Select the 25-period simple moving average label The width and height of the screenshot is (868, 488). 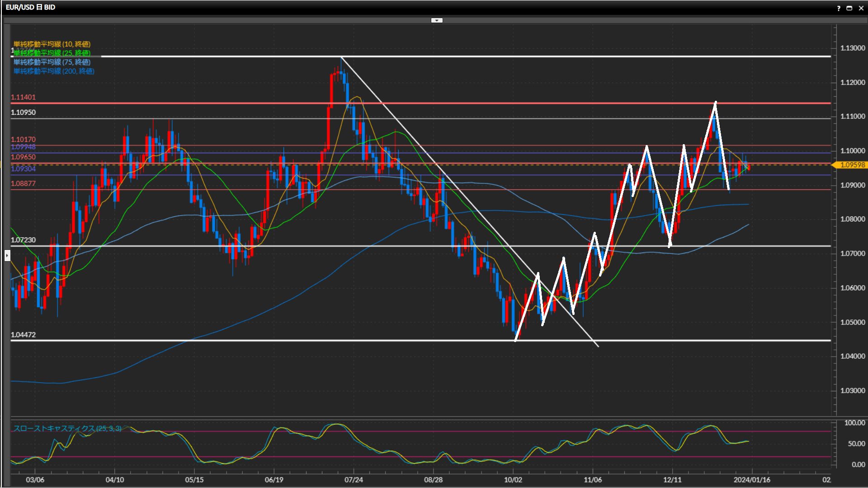52,53
